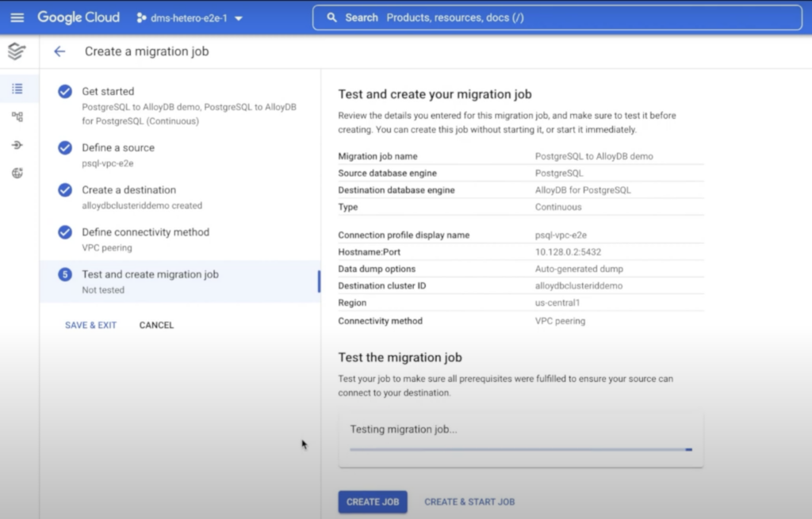Open the main navigation hamburger menu

pos(17,17)
